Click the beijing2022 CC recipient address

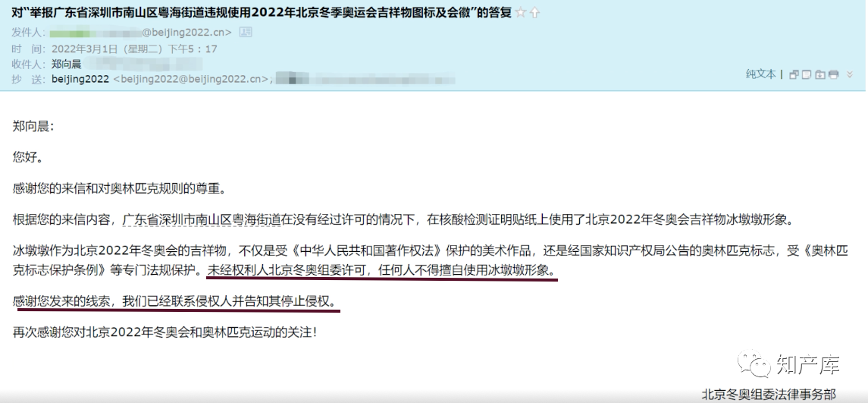pyautogui.click(x=161, y=79)
